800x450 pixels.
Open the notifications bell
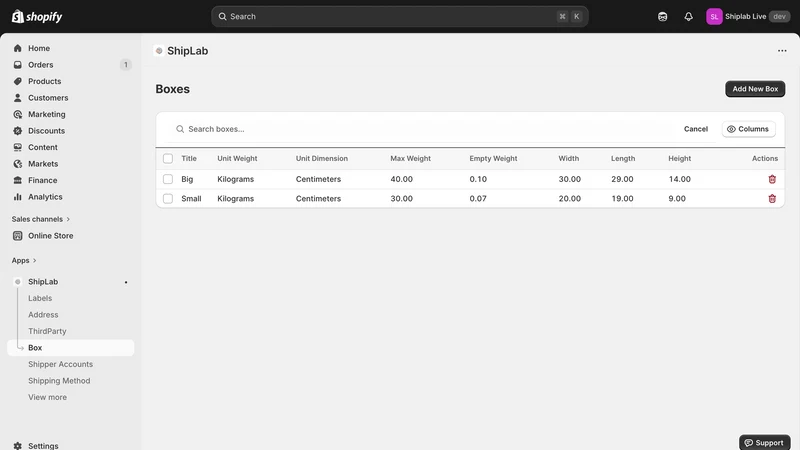688,16
